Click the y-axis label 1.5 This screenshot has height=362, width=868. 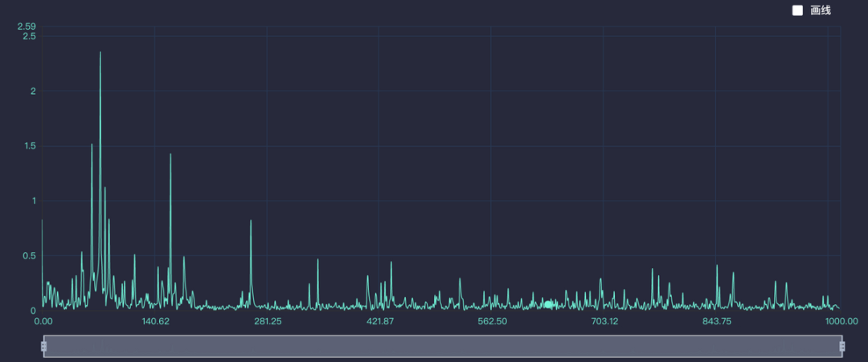tap(30, 146)
